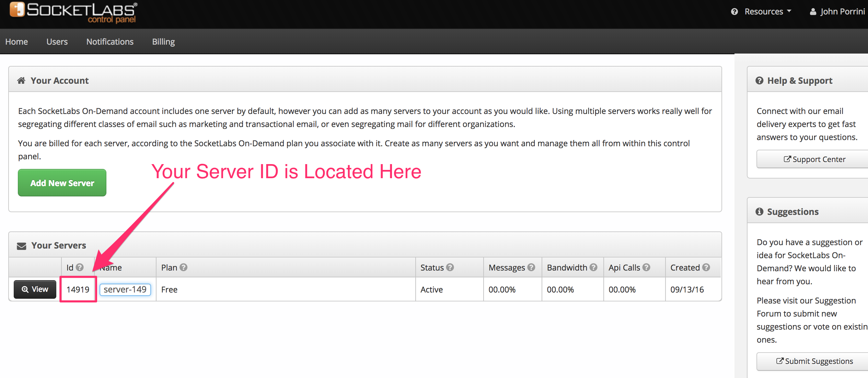
Task: Click the help icon next to Created column
Action: click(706, 267)
